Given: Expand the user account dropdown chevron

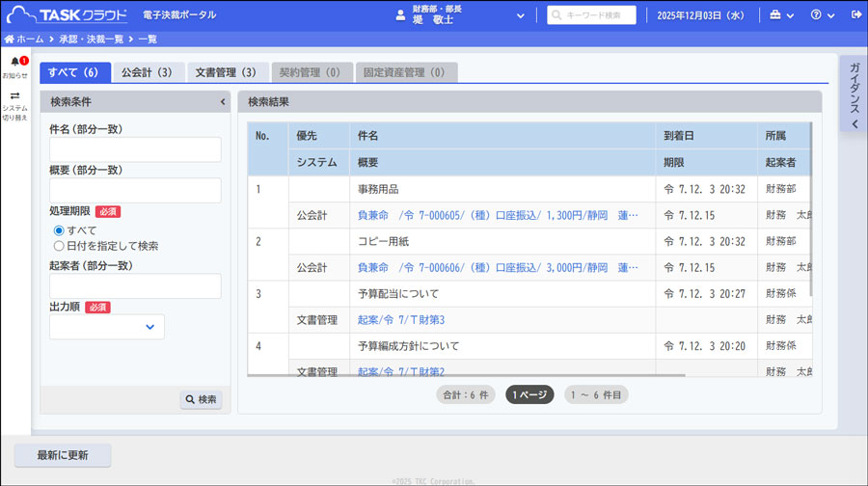Looking at the screenshot, I should click(521, 15).
